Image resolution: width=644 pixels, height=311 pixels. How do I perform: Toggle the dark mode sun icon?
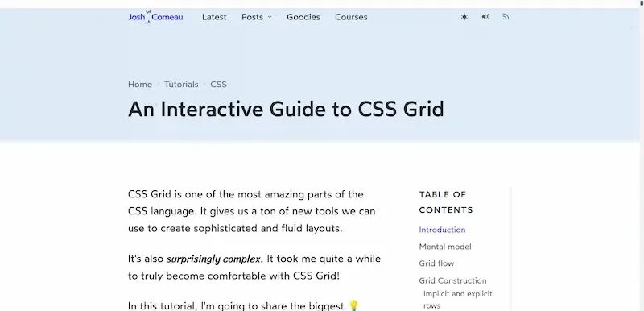click(x=464, y=17)
